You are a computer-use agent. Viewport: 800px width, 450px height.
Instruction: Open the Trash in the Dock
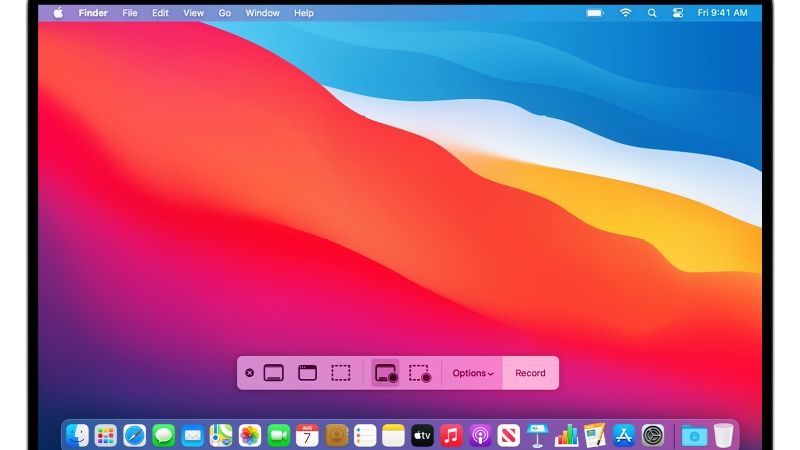(723, 436)
